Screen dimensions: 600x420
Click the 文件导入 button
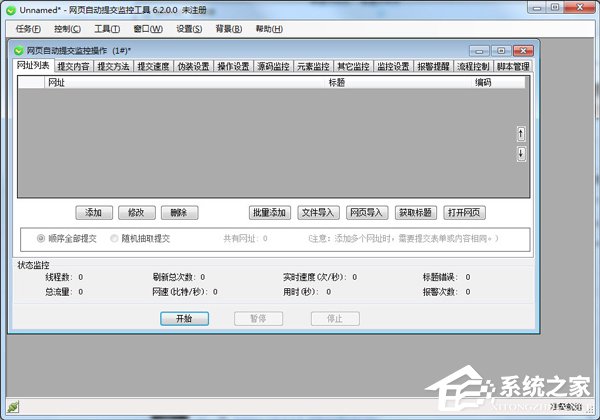(318, 213)
